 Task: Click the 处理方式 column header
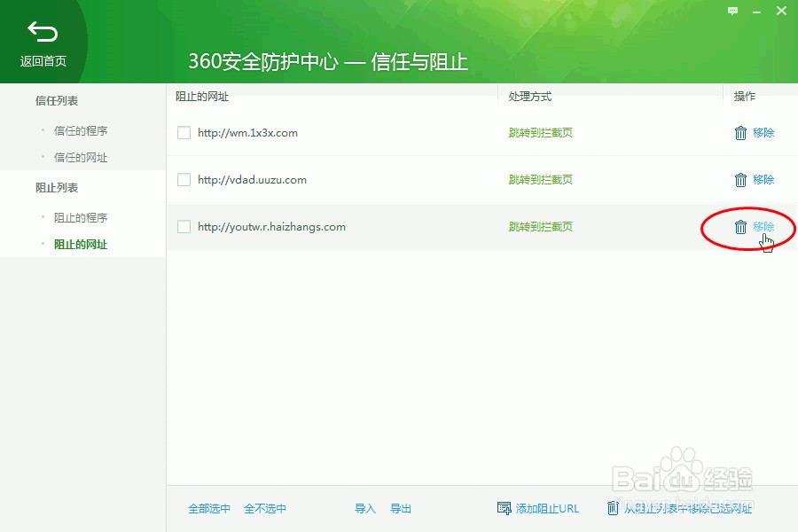530,97
